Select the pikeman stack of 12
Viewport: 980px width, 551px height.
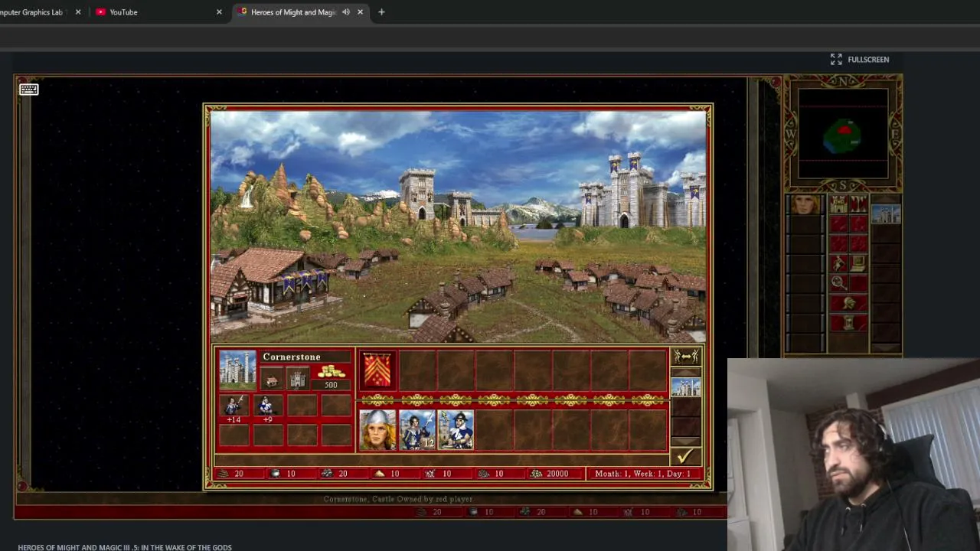(x=416, y=429)
